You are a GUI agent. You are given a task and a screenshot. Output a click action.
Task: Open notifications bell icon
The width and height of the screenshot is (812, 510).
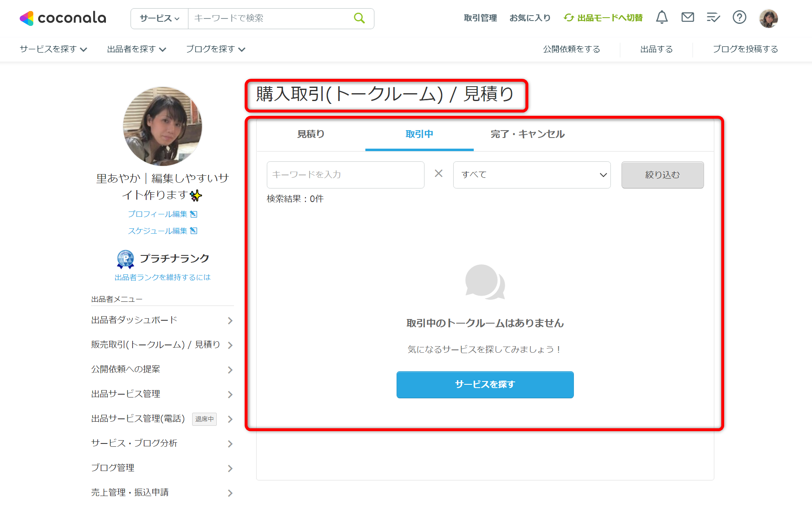662,18
